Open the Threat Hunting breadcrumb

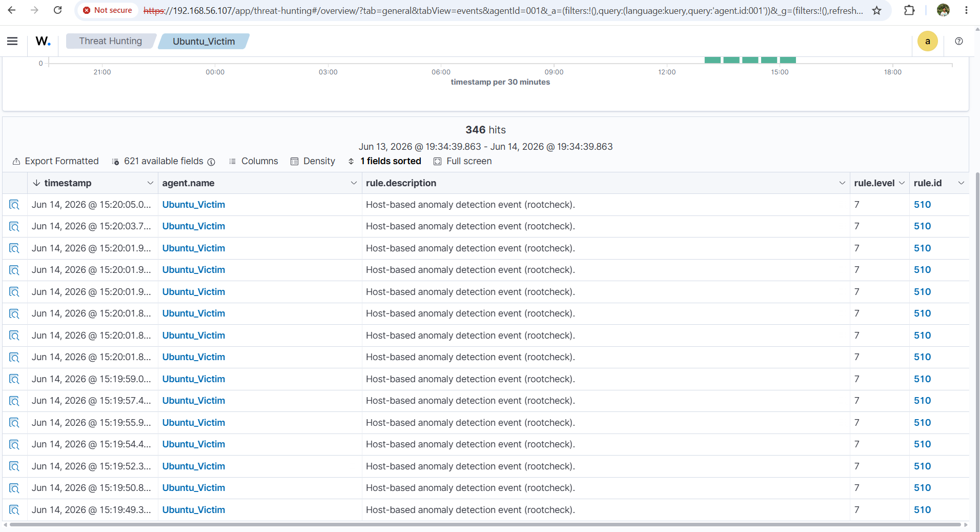(111, 41)
